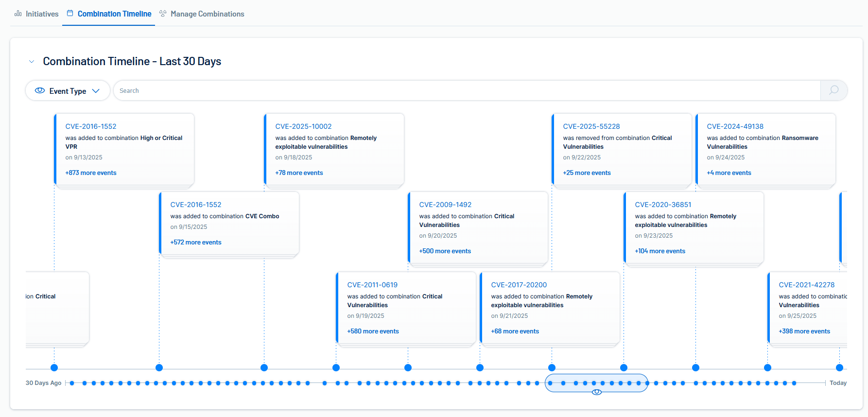
Task: View +104 more events for CVE-2020-36851
Action: tap(660, 251)
